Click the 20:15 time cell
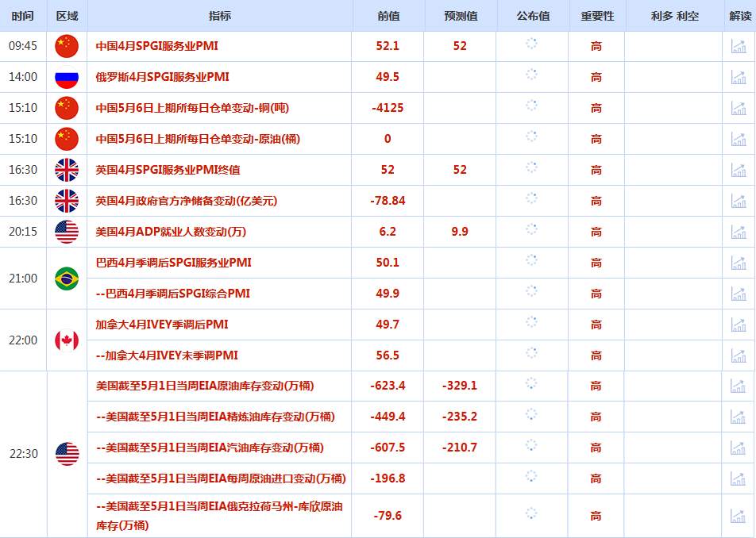 23,232
